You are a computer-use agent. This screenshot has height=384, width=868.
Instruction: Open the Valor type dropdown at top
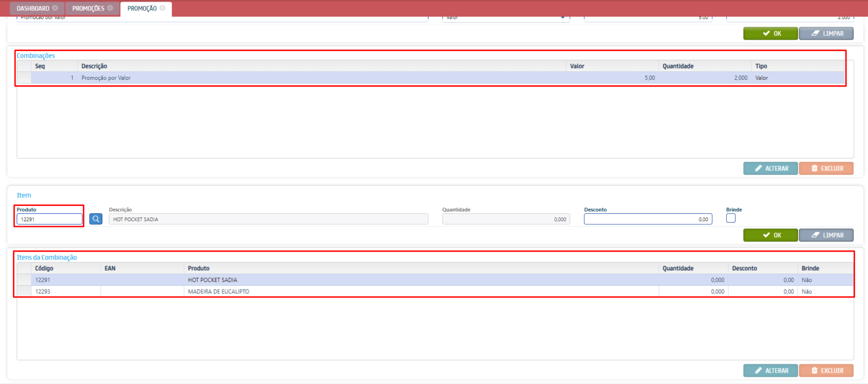pos(505,18)
